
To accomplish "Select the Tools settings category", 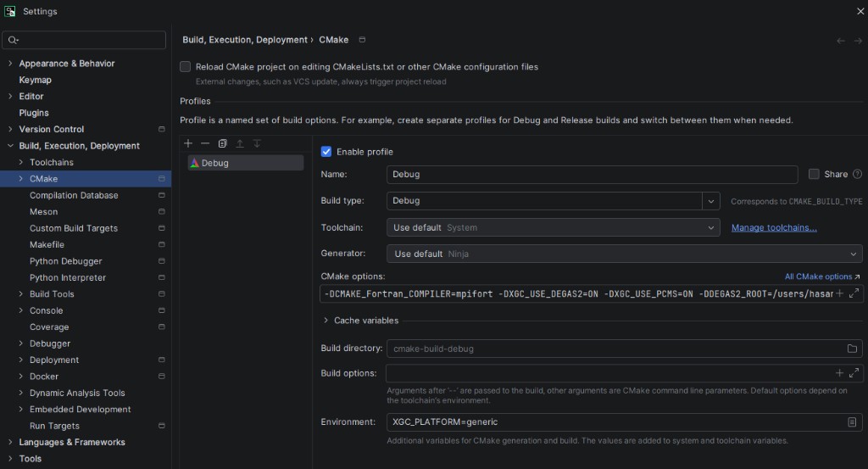I will [x=30, y=459].
